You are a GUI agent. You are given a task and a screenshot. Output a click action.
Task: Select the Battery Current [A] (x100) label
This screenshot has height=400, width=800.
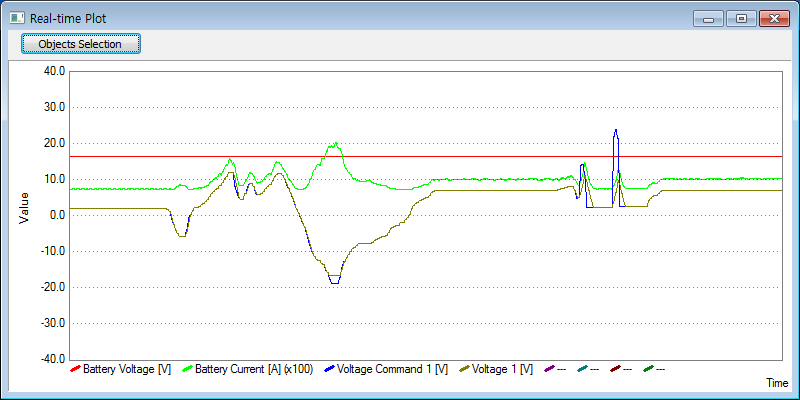[254, 369]
